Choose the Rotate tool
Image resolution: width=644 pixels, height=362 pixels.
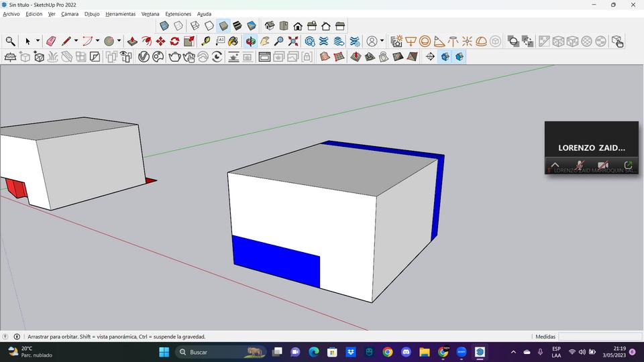click(174, 41)
